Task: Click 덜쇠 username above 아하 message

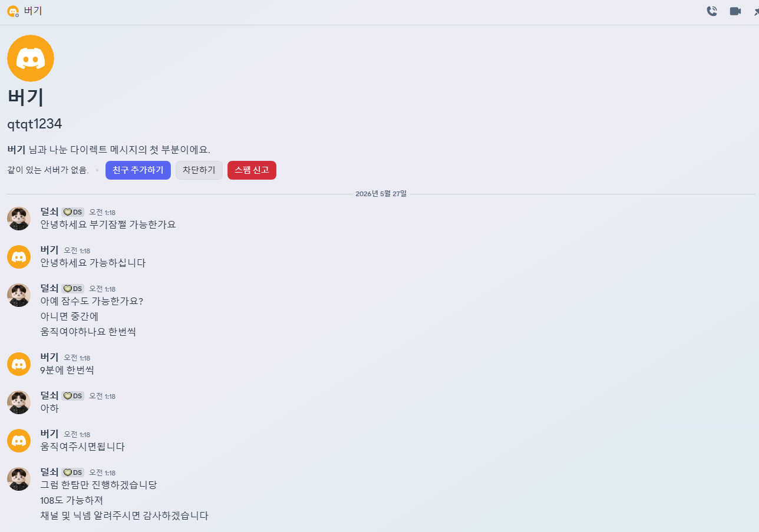Action: pyautogui.click(x=49, y=395)
